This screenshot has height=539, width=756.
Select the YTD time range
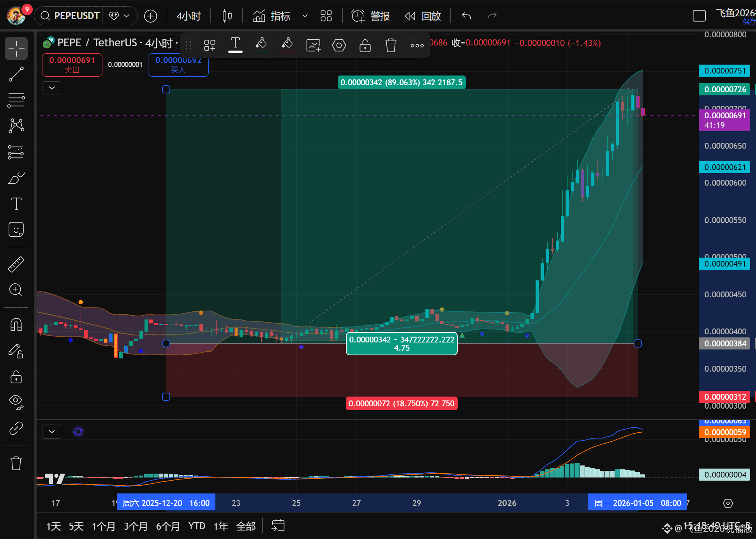pos(197,526)
